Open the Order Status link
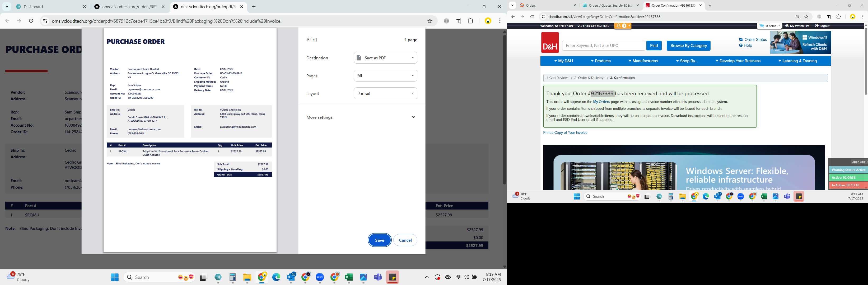Image resolution: width=868 pixels, height=285 pixels. pyautogui.click(x=753, y=39)
